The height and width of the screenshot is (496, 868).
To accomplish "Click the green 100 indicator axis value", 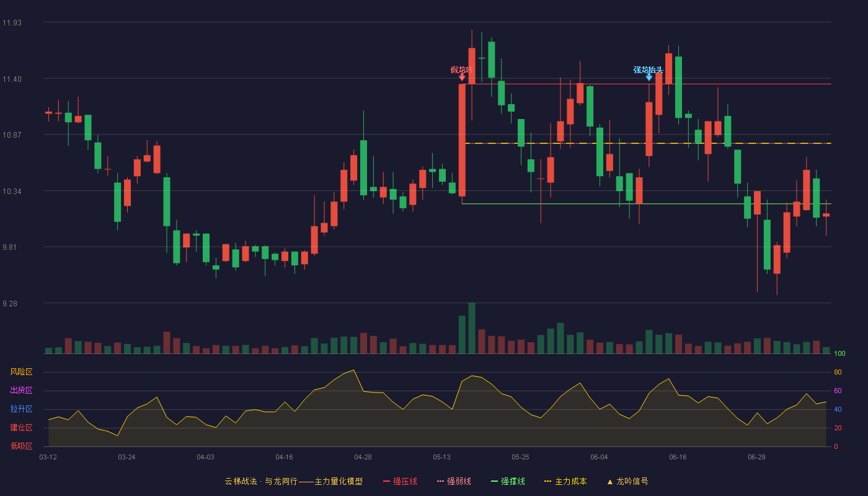I will [839, 353].
